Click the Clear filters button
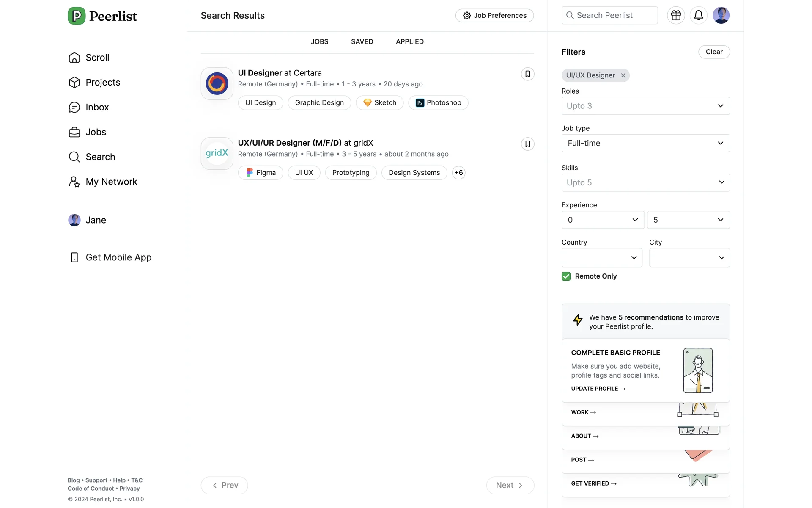812x508 pixels. 713,52
